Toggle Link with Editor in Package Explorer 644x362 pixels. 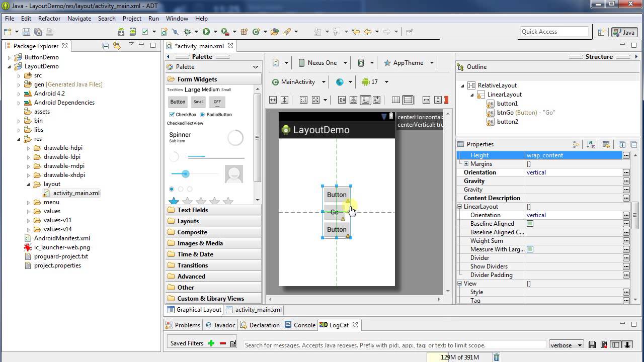[x=117, y=46]
